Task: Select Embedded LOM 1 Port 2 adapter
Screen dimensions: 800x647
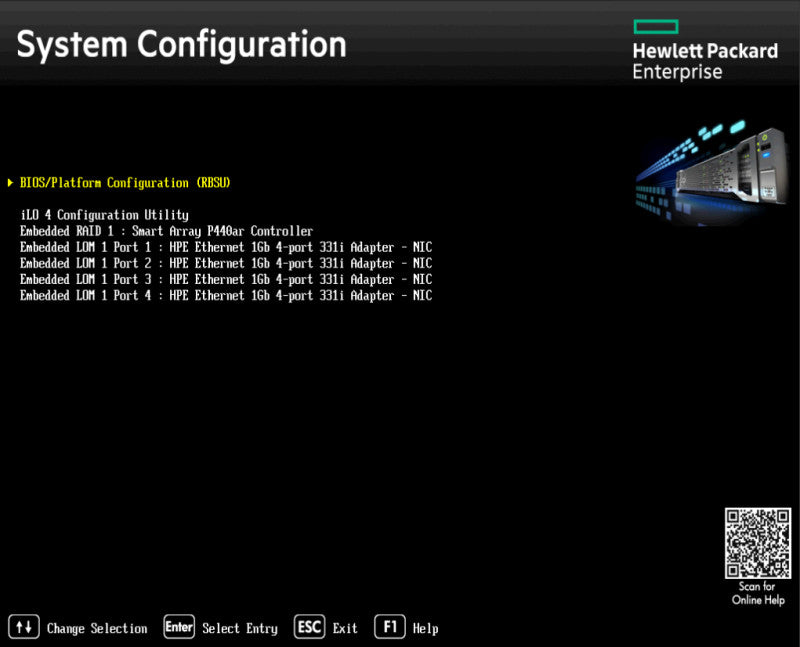Action: [226, 263]
